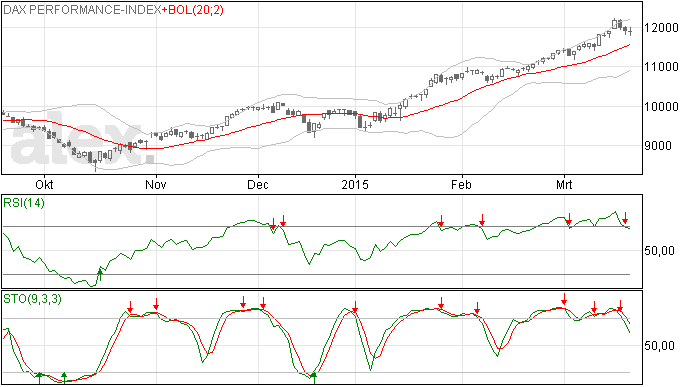Click the green STO buy arrow in late December
Image resolution: width=690 pixels, height=387 pixels.
coord(314,378)
